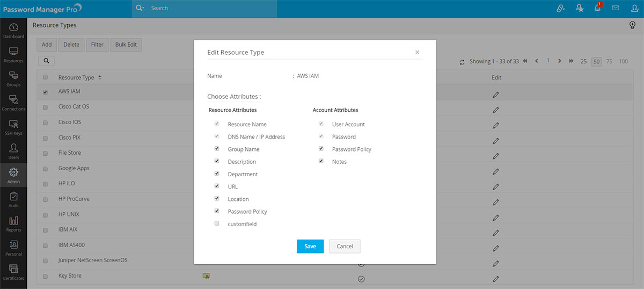Click the Add button
Screen dimensions: 644x289
pyautogui.click(x=47, y=45)
